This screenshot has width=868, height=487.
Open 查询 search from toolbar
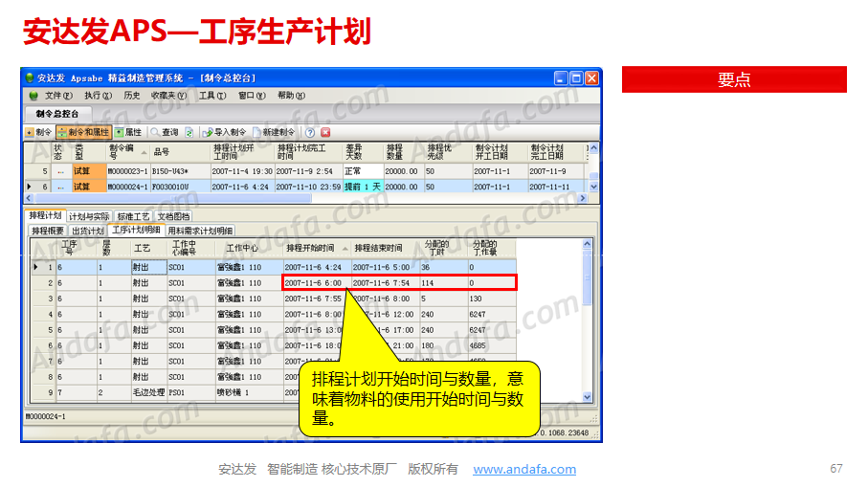(165, 132)
